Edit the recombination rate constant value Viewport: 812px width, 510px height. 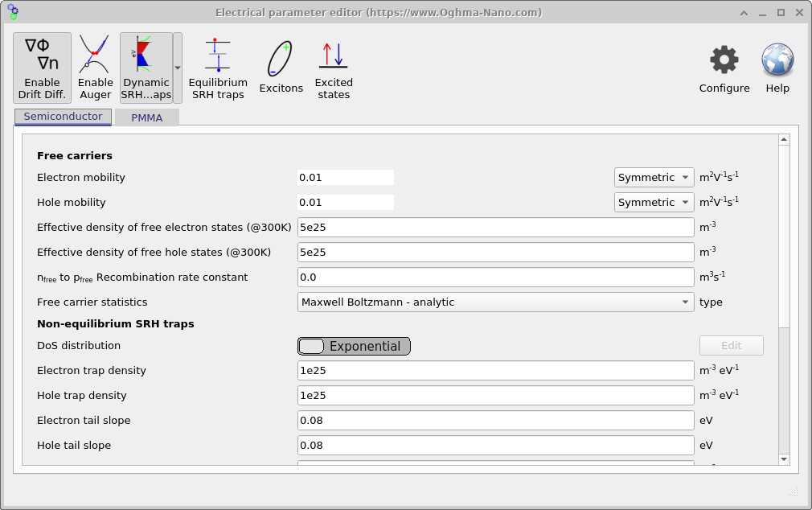[x=495, y=277]
